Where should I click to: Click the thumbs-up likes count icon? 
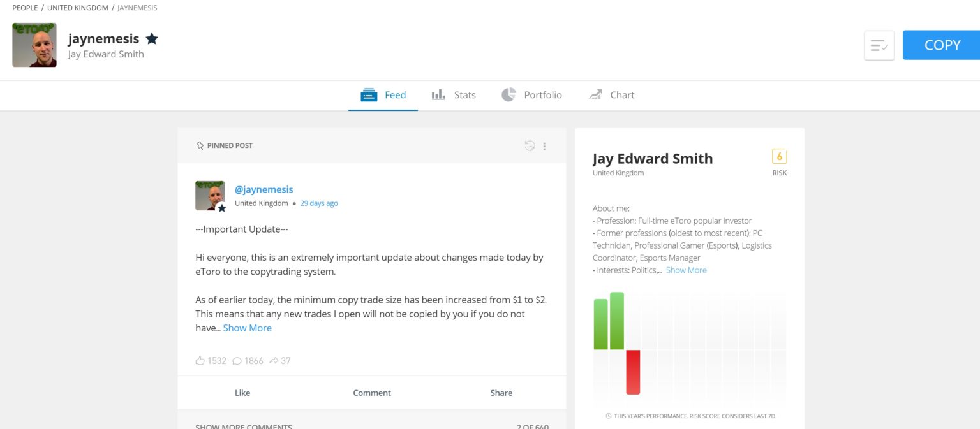pos(200,361)
